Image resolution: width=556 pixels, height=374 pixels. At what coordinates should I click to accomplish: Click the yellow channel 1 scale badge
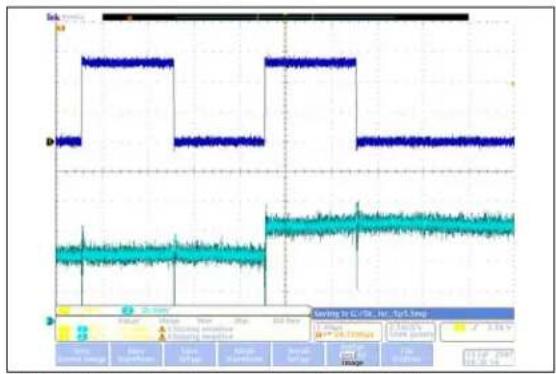pyautogui.click(x=64, y=311)
